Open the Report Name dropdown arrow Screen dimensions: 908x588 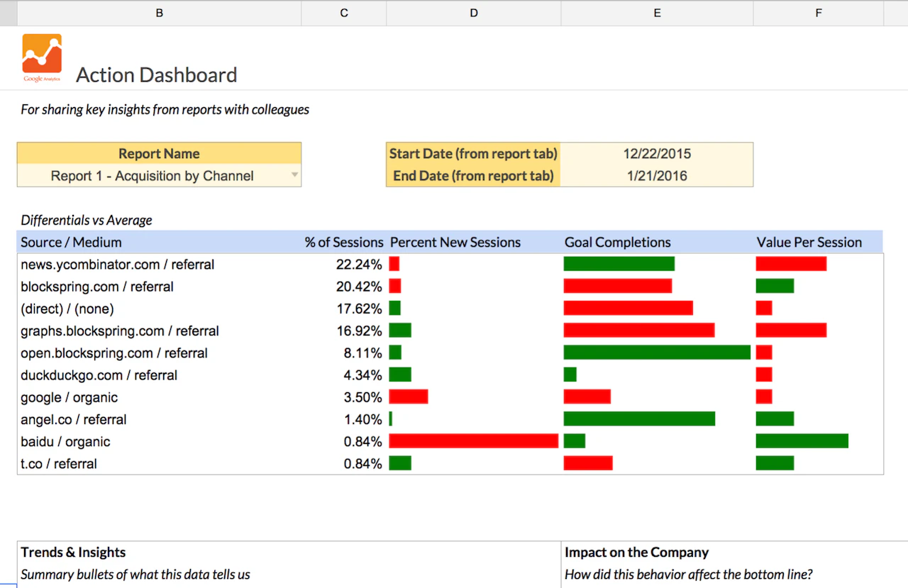point(294,176)
